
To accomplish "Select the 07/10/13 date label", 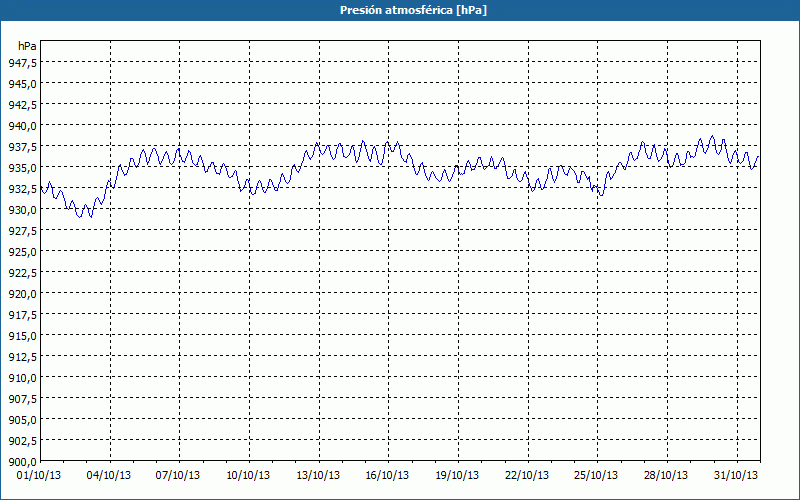I will pyautogui.click(x=178, y=476).
